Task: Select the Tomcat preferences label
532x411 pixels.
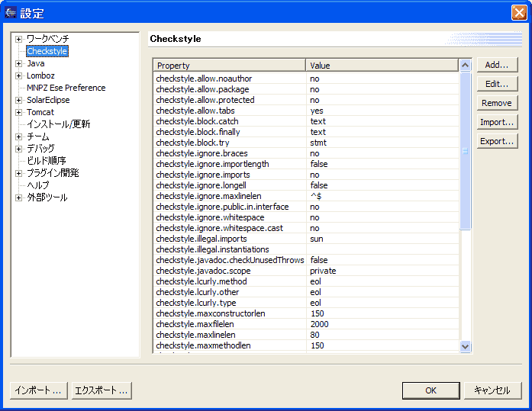Action: [40, 112]
